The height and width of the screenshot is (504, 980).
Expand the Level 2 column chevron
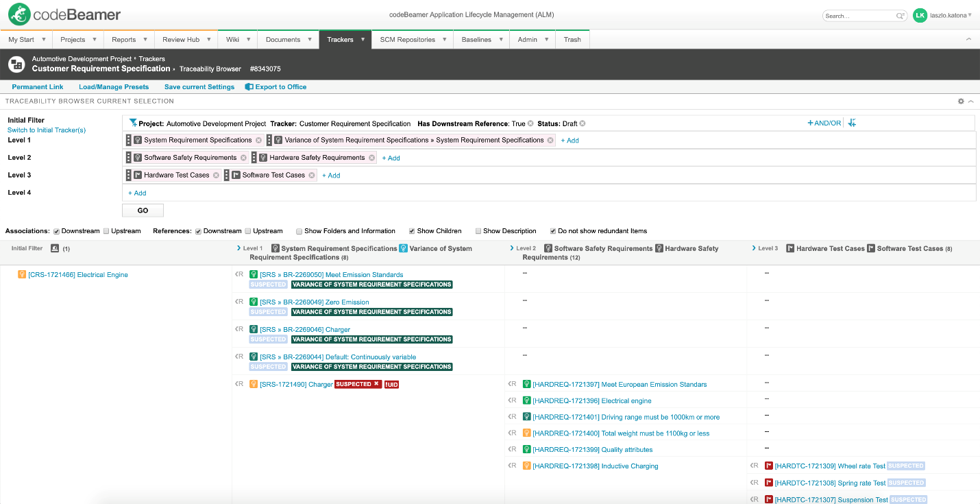click(x=511, y=248)
